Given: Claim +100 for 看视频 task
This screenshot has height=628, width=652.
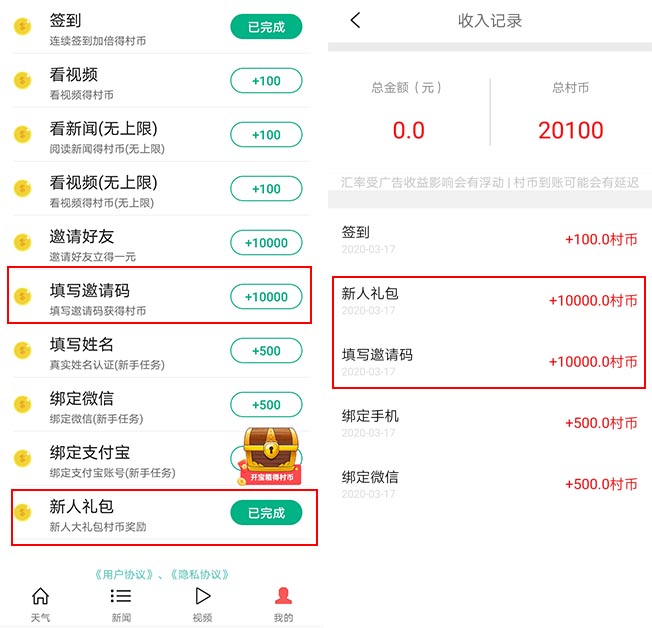Looking at the screenshot, I should pos(266,81).
